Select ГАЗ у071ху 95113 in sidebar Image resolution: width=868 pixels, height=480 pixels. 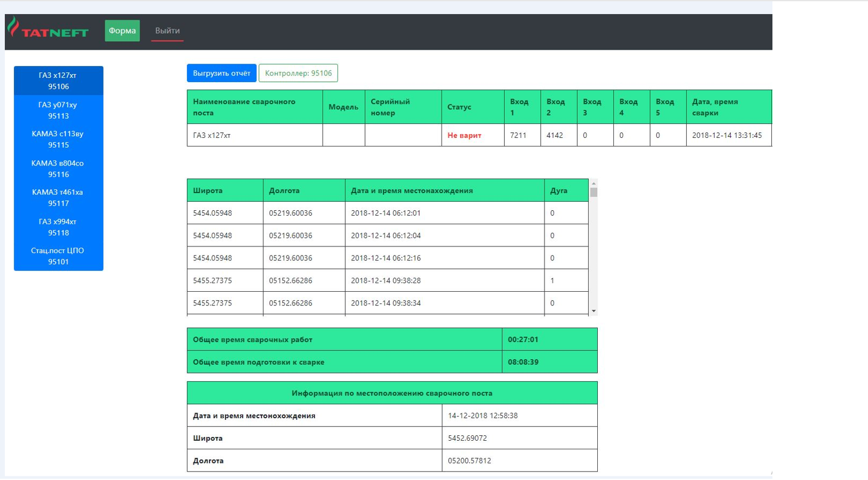[59, 110]
